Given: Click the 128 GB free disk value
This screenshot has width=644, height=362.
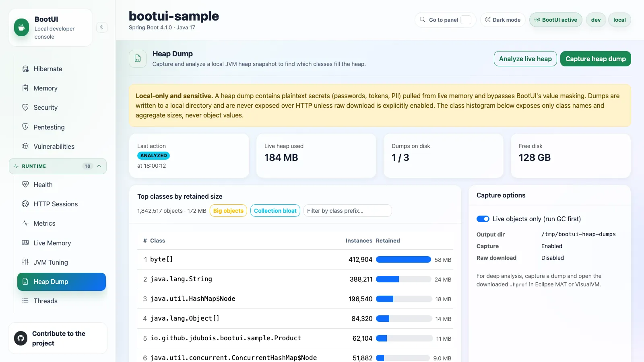Looking at the screenshot, I should pos(535,158).
